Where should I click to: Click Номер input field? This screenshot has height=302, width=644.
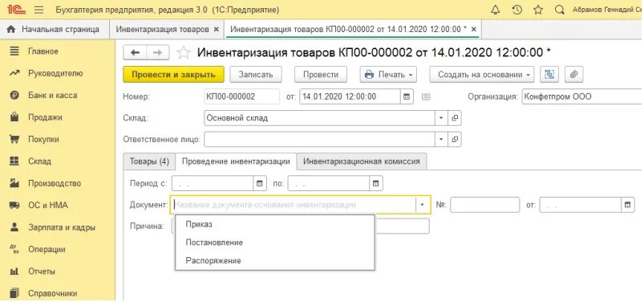pyautogui.click(x=242, y=96)
